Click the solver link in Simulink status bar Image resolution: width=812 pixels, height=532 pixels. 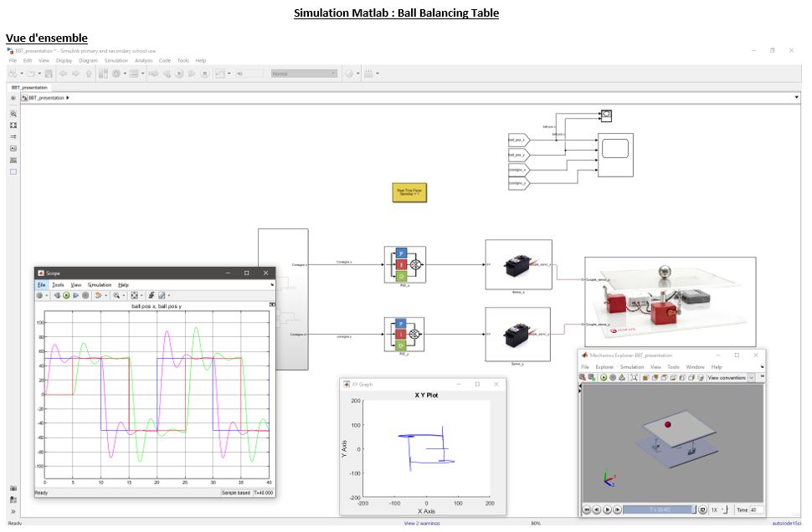pos(787,523)
